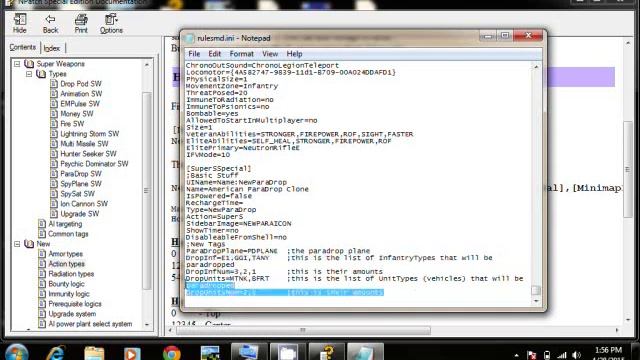The image size is (640, 360).
Task: Open the Bounty logic topic
Action: point(66,284)
